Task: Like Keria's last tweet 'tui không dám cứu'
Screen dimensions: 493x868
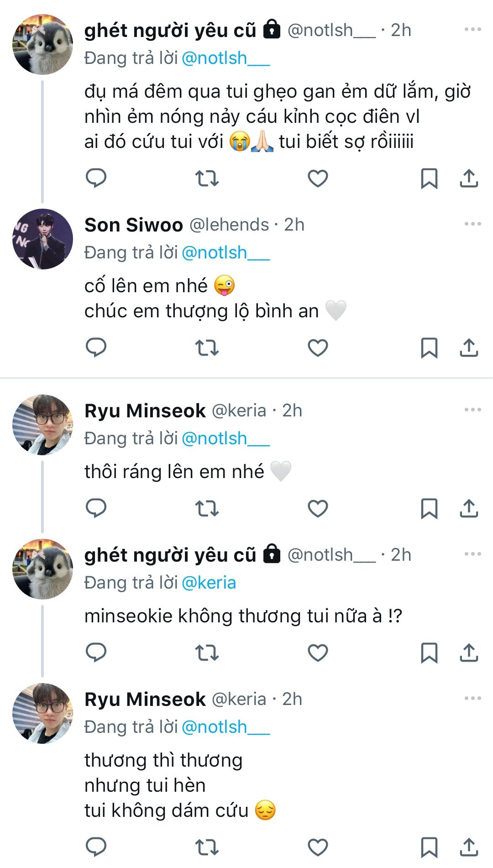Action: pos(318,847)
